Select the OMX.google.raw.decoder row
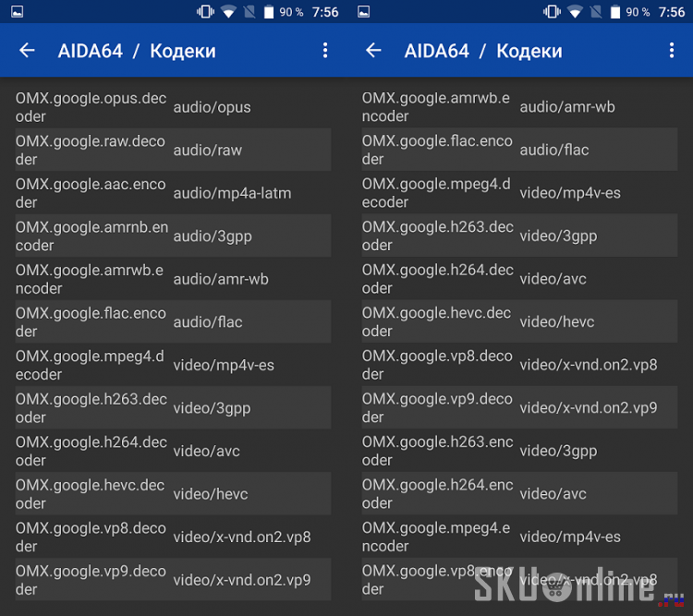693x616 pixels. [174, 150]
